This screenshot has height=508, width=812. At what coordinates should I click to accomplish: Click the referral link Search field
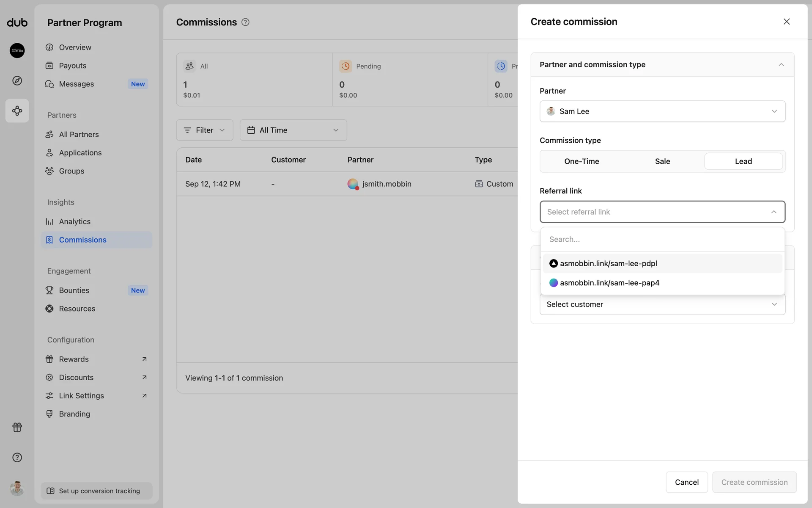(x=662, y=239)
